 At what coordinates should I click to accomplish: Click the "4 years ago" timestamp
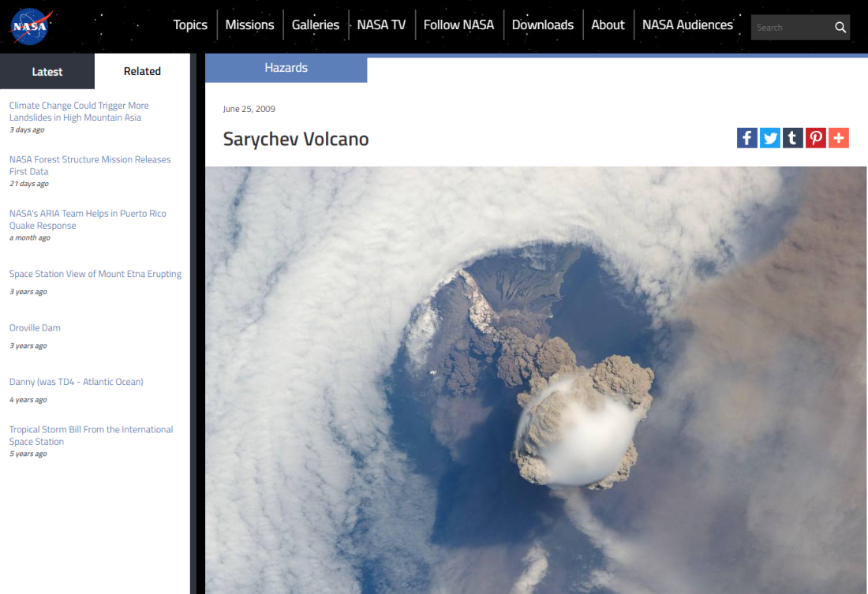[28, 400]
